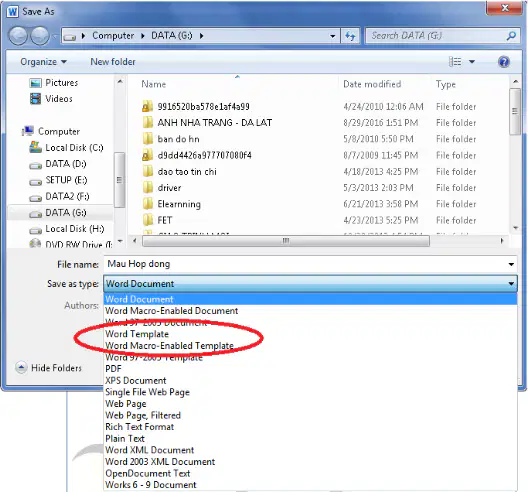528x492 pixels.
Task: Open the blue Help question mark icon
Action: (x=503, y=62)
